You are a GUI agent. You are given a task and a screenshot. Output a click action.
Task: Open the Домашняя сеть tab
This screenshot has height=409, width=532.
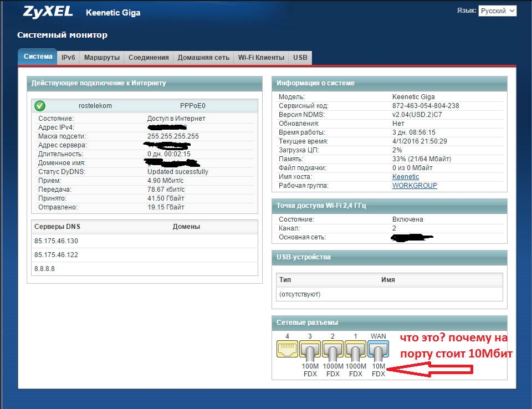click(203, 58)
